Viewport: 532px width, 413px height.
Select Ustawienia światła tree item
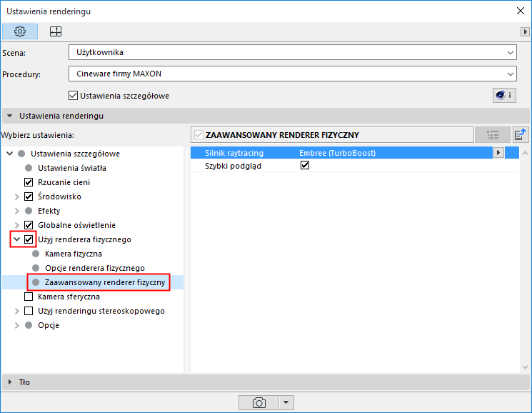pos(72,168)
